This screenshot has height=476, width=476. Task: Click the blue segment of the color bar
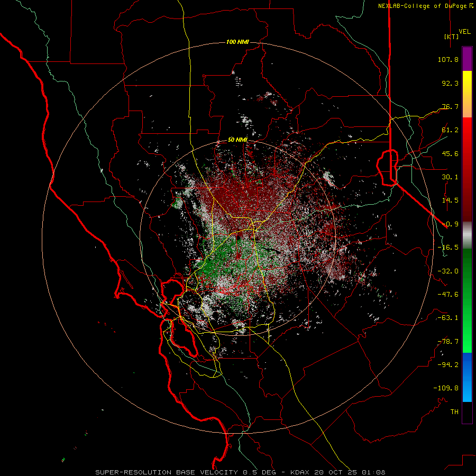467,377
